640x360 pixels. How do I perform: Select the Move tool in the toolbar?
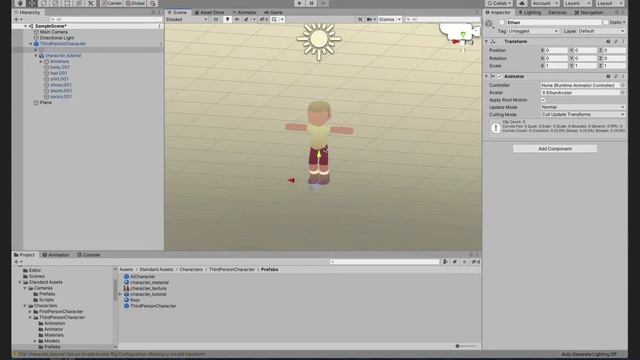32,3
